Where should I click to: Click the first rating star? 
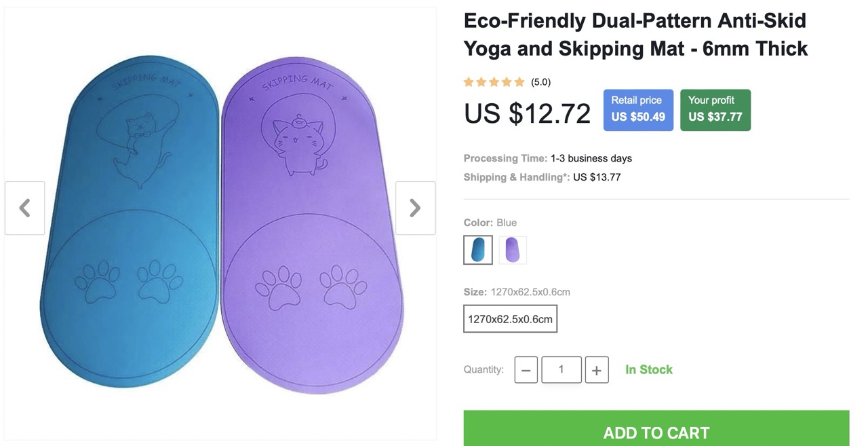pyautogui.click(x=469, y=82)
